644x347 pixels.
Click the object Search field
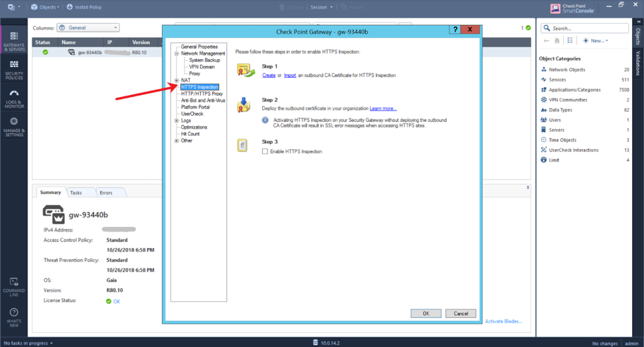[585, 28]
